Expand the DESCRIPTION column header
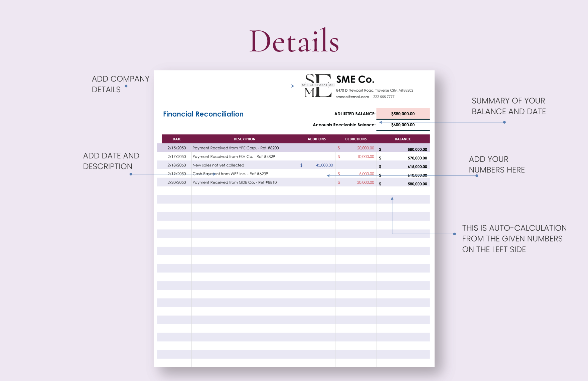588x381 pixels. click(245, 139)
